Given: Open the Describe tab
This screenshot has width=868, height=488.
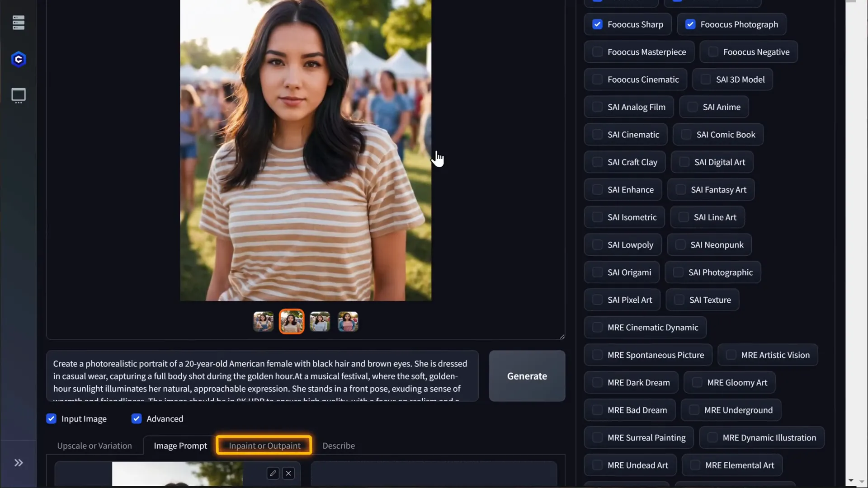Looking at the screenshot, I should coord(339,446).
